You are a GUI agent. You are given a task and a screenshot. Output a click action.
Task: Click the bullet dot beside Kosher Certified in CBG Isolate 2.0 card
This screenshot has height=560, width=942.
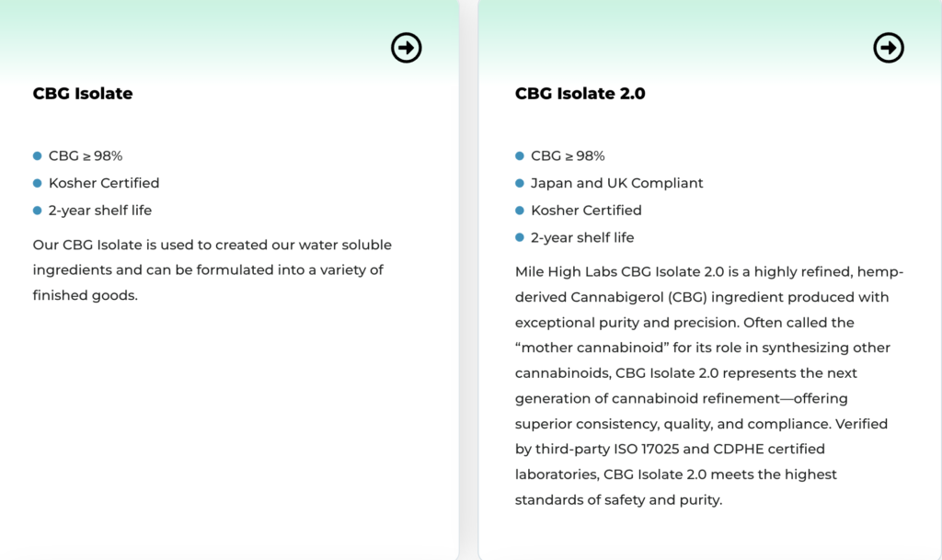click(520, 211)
